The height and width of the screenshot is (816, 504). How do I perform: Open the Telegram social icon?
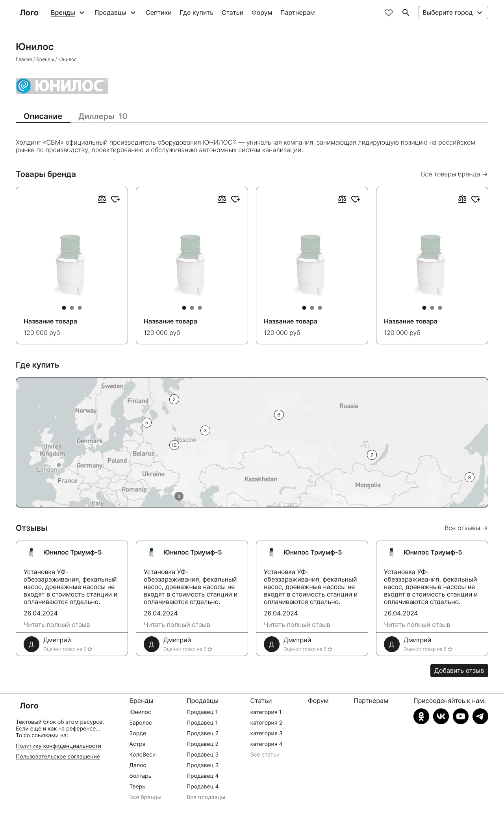[480, 716]
